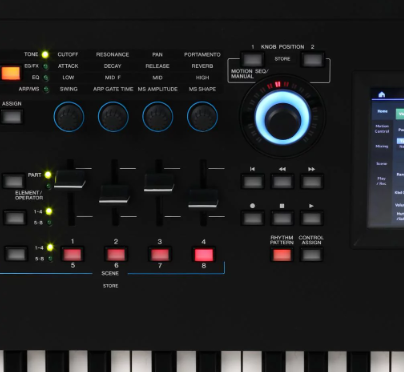Tap the Home icon on the touchscreen
Viewport: 404px width, 372px height.
[382, 95]
